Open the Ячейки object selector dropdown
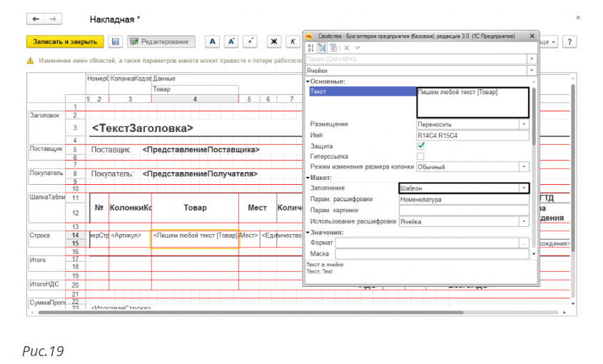 click(x=532, y=71)
